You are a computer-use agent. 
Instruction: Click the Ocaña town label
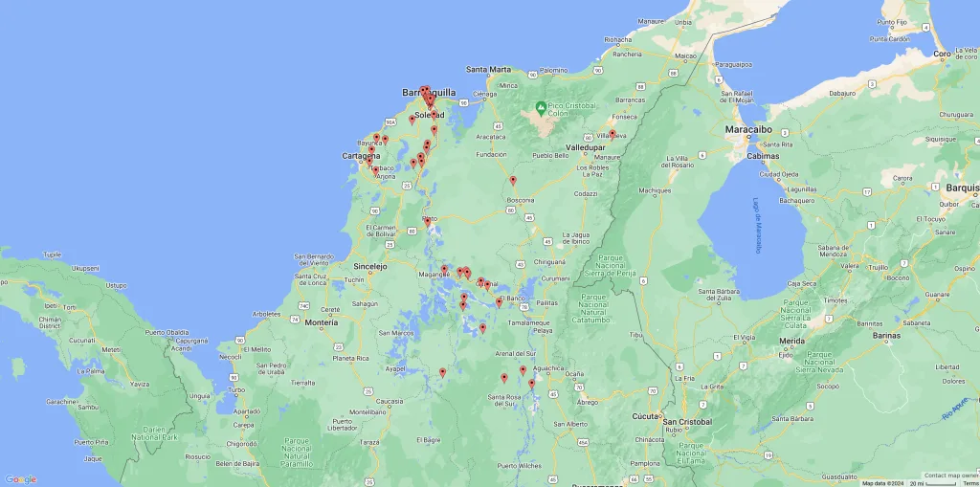[x=574, y=374]
